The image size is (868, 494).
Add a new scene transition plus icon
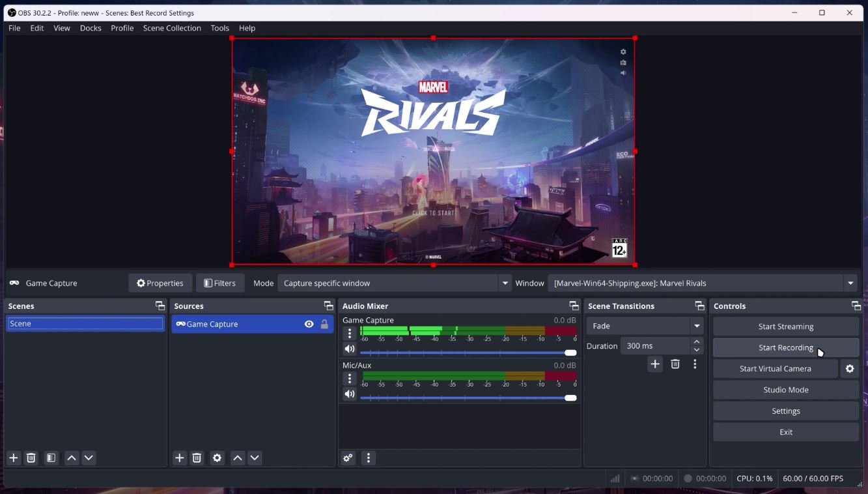(655, 364)
